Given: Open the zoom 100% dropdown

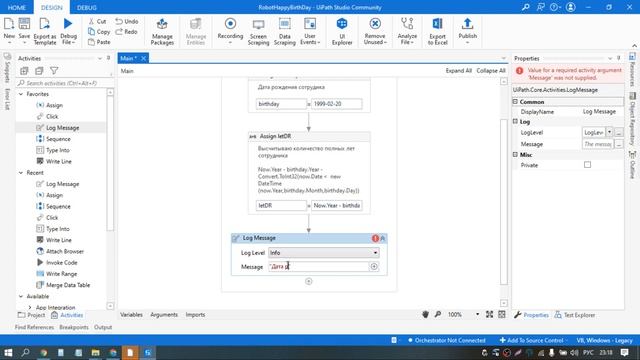Looking at the screenshot, I should pos(477,314).
